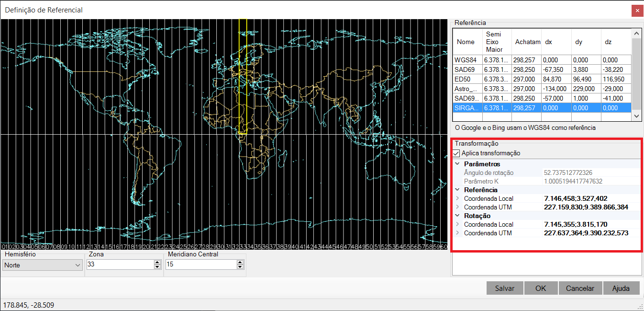Collapse the Referência property group
Screen dimensions: 644x311
(x=457, y=190)
